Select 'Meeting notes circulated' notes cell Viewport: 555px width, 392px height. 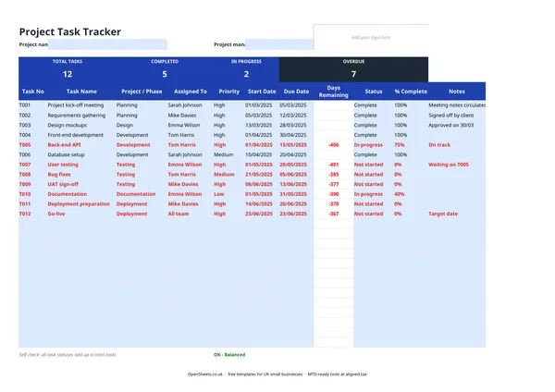[457, 105]
